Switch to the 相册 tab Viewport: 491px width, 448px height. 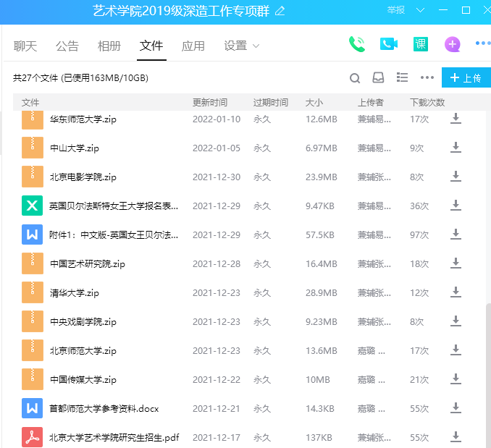(109, 46)
